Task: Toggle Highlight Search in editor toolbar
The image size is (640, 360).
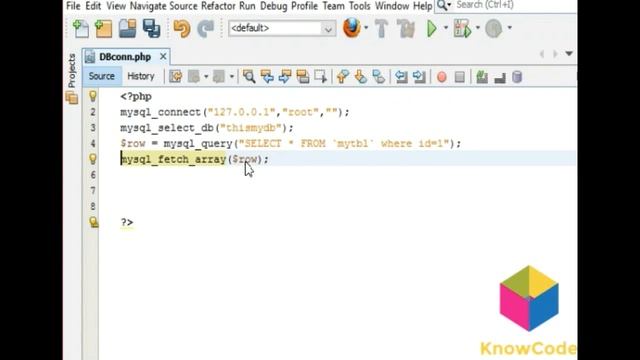Action: pos(303,76)
